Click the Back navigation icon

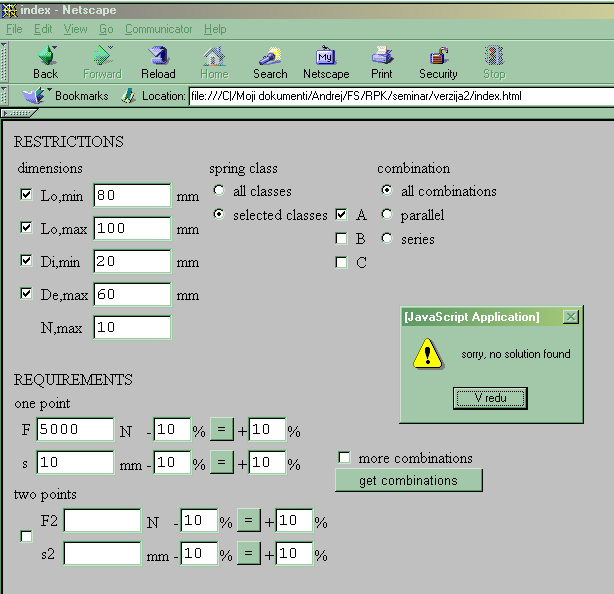47,56
